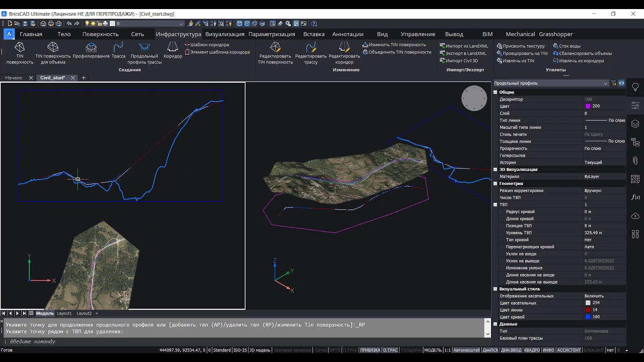This screenshot has width=644, height=362.
Task: Toggle О.ТРАС in status bar
Action: click(390, 350)
